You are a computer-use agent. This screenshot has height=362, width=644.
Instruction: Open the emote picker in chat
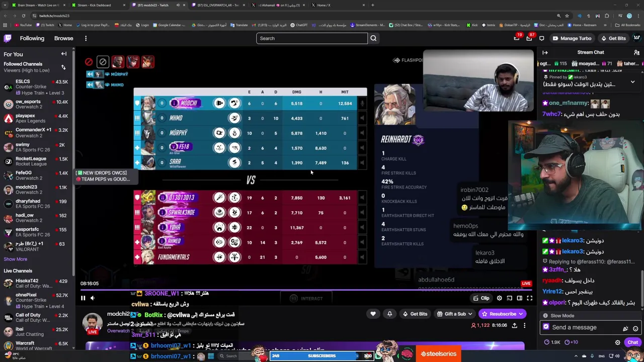pos(635,328)
